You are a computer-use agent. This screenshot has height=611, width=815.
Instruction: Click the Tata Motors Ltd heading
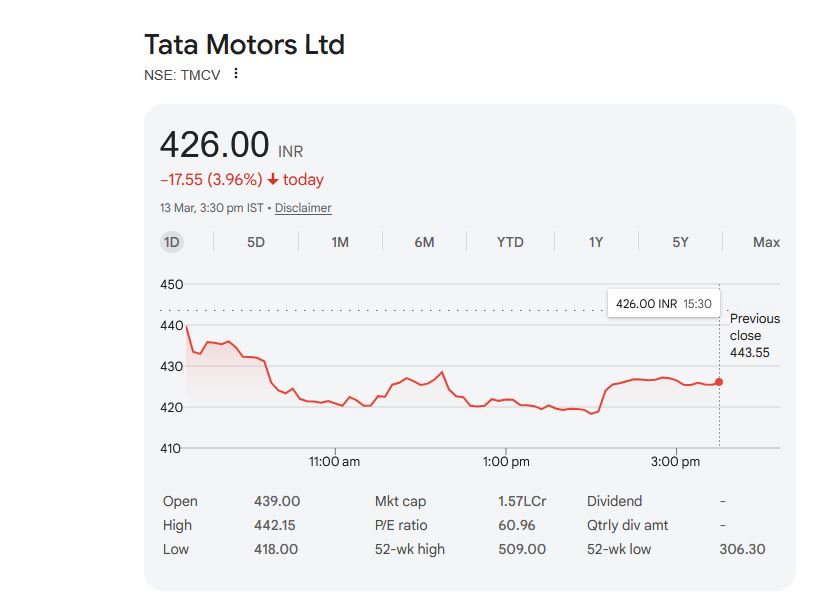[x=244, y=45]
